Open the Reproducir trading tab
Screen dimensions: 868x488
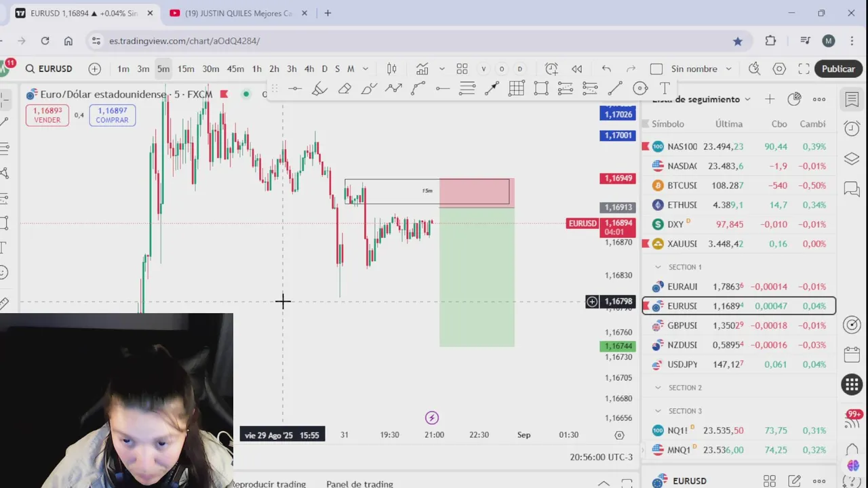pos(269,484)
